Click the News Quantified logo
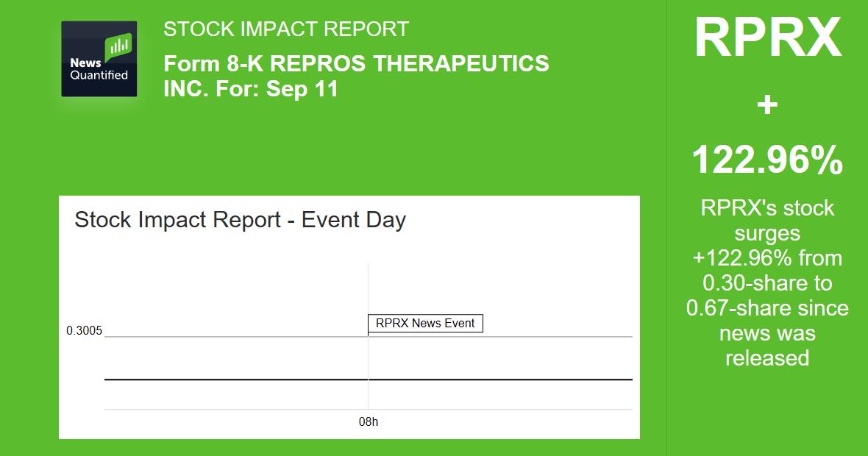This screenshot has height=456, width=868. click(99, 59)
